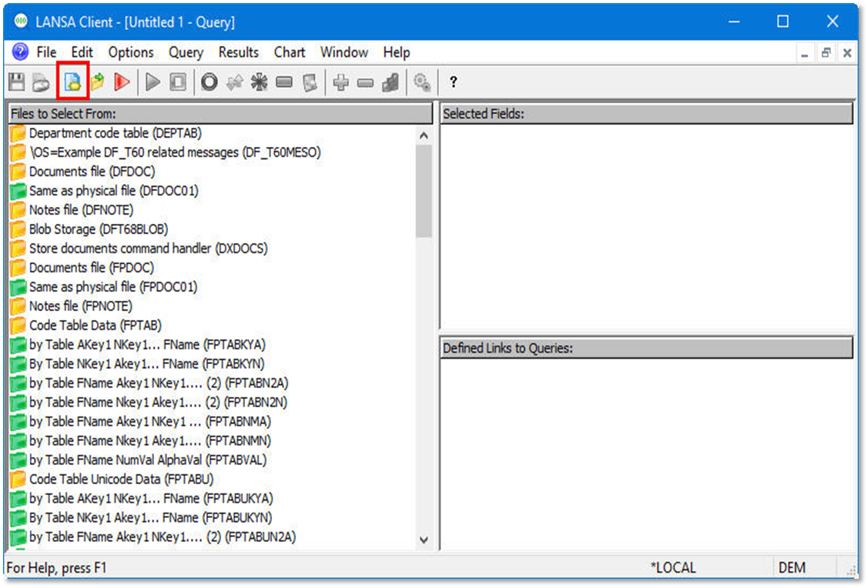The image size is (868, 588).
Task: Click the gray stop square toolbar icon
Action: pos(178,82)
